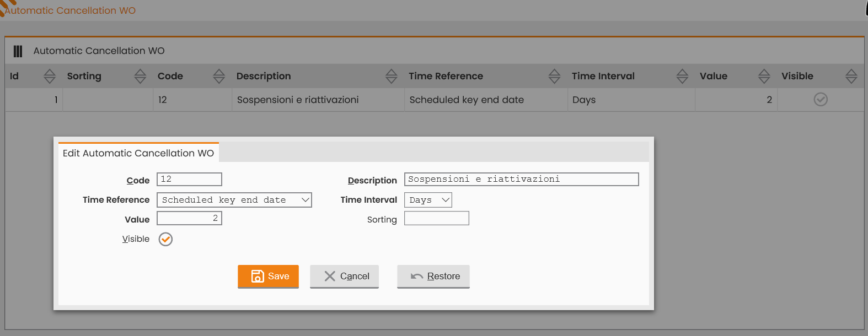Save the automatic cancellation record

click(x=268, y=276)
